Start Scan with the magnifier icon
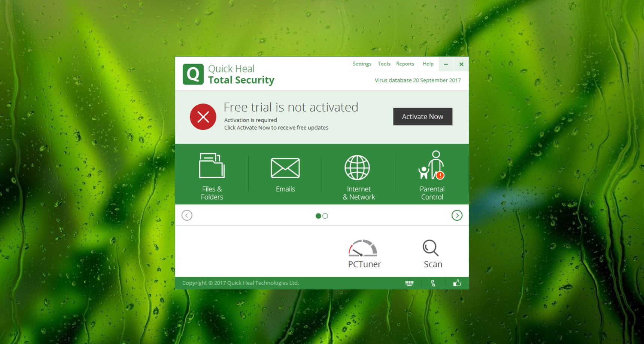Image resolution: width=644 pixels, height=344 pixels. (x=431, y=248)
